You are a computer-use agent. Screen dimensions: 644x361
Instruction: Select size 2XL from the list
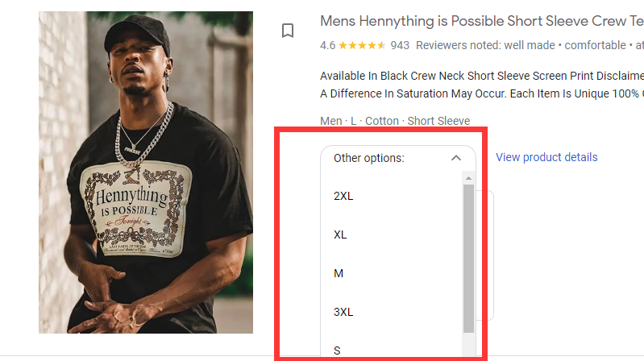[343, 196]
